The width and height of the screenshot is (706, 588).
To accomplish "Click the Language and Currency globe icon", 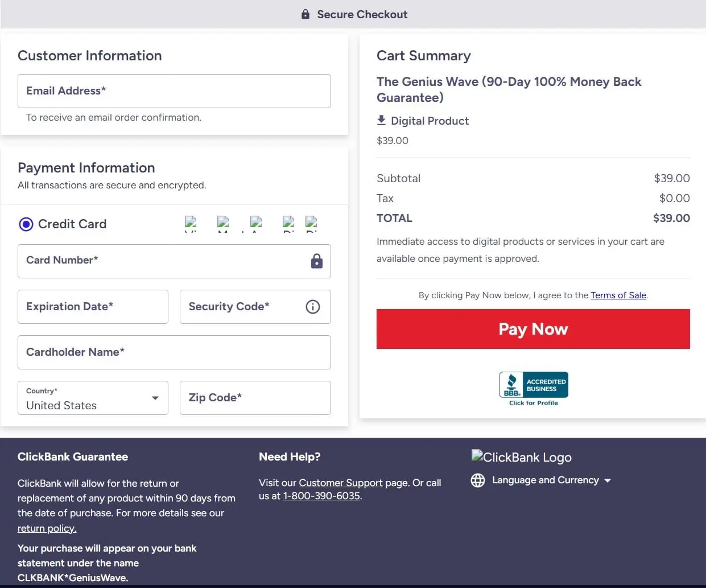I will pos(478,480).
